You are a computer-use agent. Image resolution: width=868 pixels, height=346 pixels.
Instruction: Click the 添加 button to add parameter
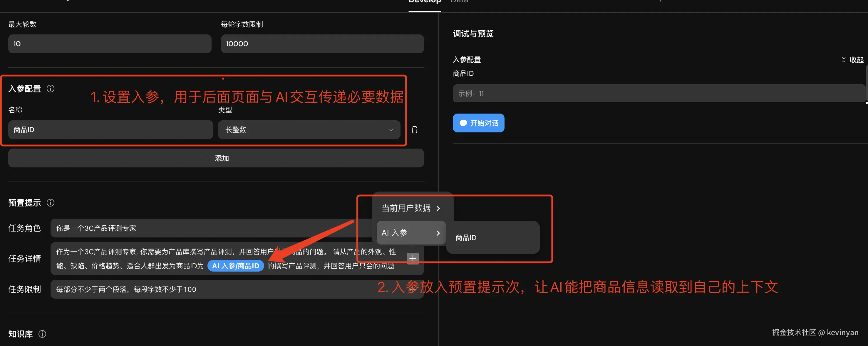216,158
